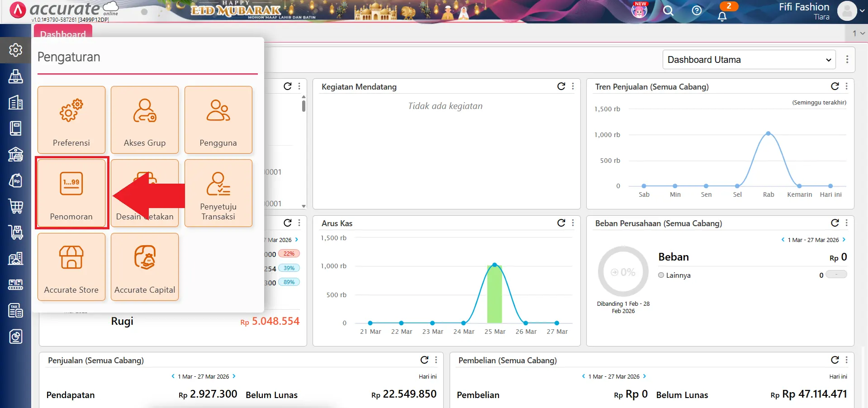Open the Pengaturan gear in sidebar

tap(16, 50)
